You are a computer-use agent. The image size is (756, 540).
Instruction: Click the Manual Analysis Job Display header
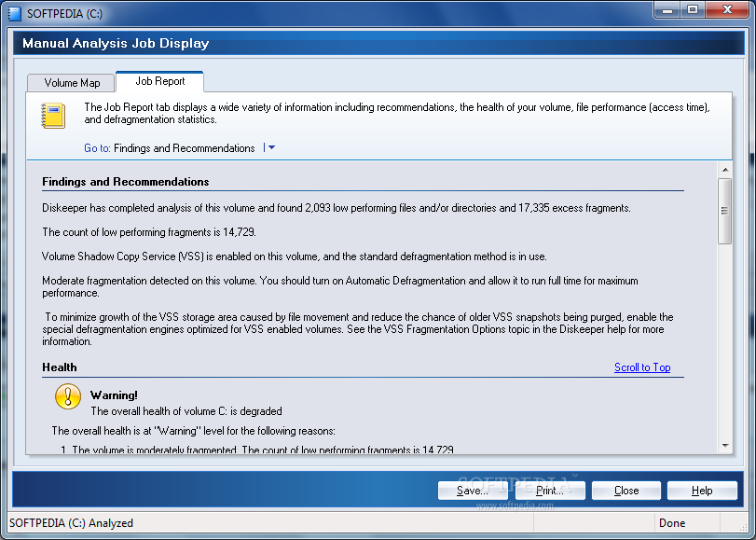coord(116,43)
